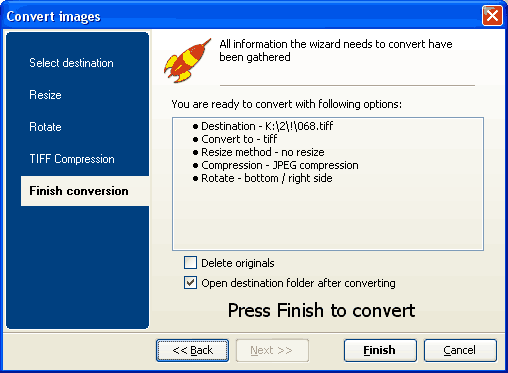The width and height of the screenshot is (508, 373).
Task: Open the Resize step in sidebar
Action: click(45, 95)
